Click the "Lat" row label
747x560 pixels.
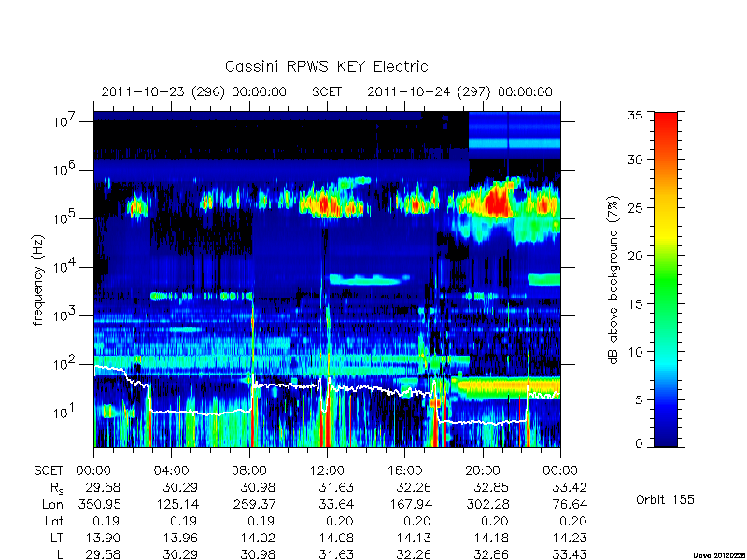pos(54,522)
